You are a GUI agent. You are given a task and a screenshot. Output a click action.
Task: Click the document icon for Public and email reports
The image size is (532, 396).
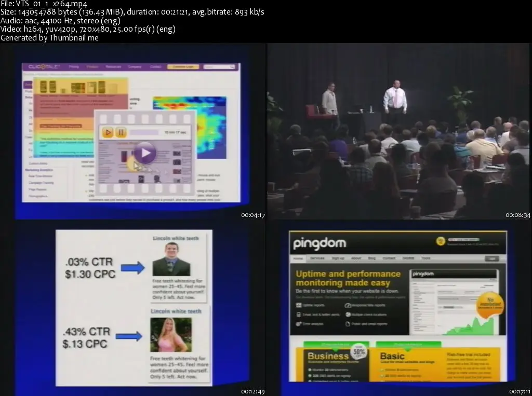tap(348, 324)
